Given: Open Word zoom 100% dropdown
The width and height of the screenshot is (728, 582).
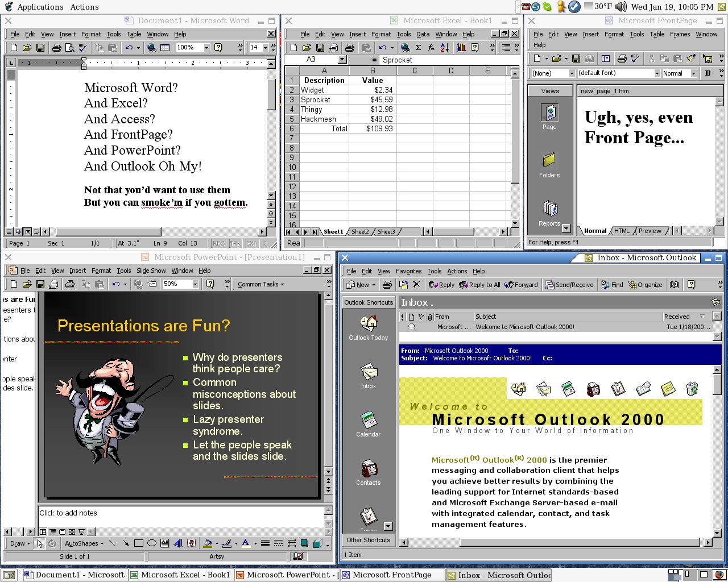Looking at the screenshot, I should point(206,48).
